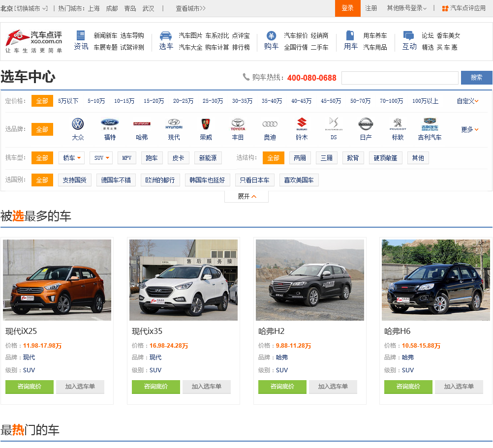Open the 哈弗H2 car photo
This screenshot has width=493, height=448.
coord(309,280)
